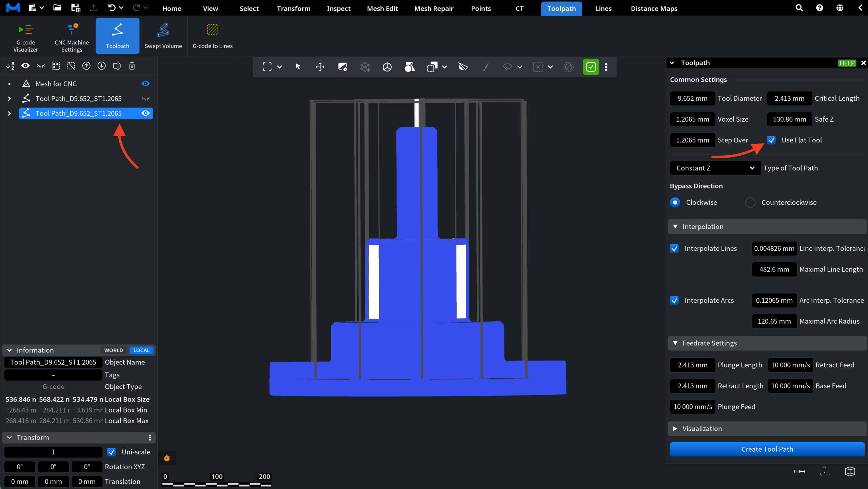Click the save icon in top bar
868x489 pixels.
pyautogui.click(x=76, y=8)
